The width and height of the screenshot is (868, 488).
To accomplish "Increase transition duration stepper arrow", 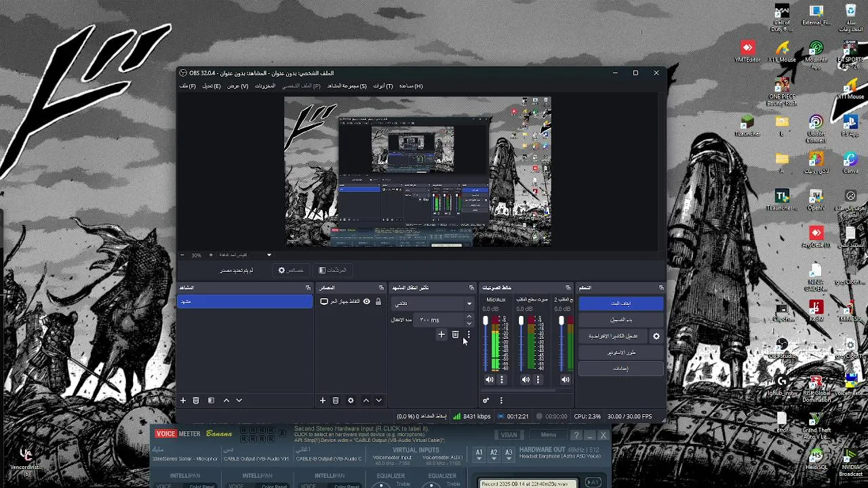I will coord(469,317).
